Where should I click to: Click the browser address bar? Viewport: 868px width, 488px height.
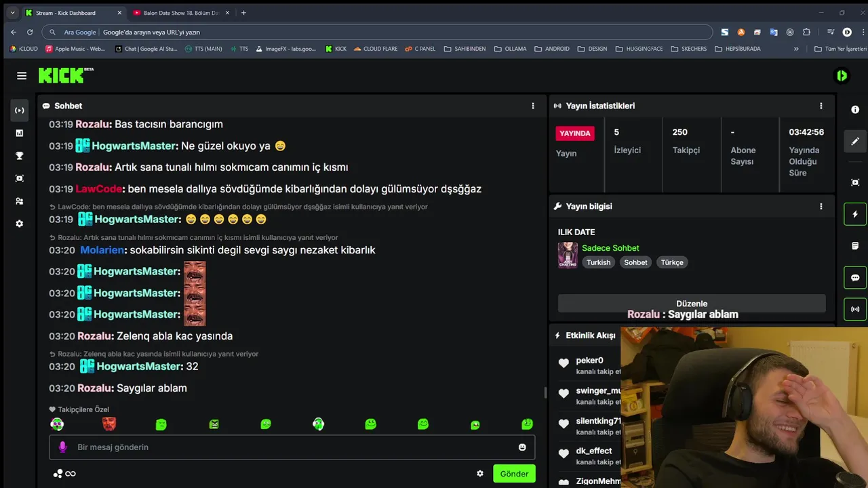[377, 32]
